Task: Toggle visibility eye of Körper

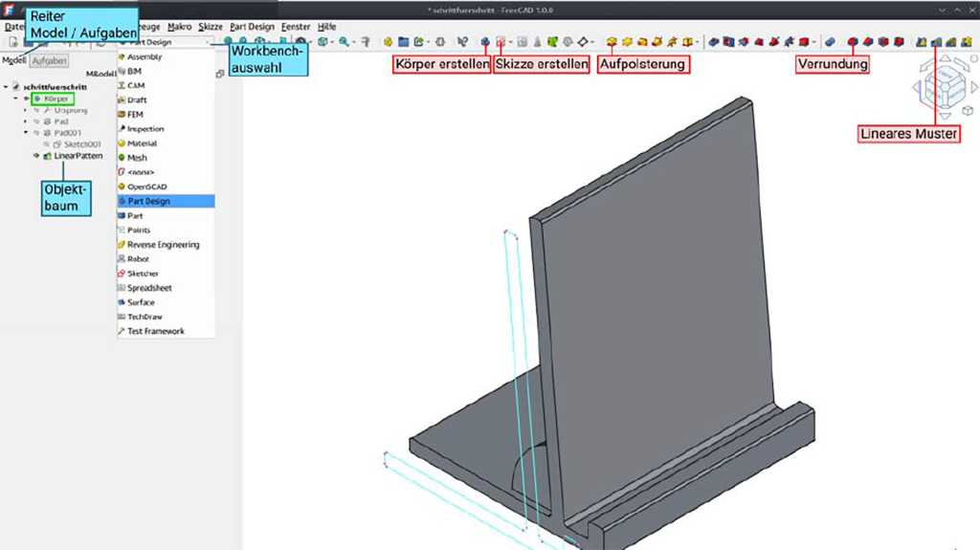Action: click(27, 99)
